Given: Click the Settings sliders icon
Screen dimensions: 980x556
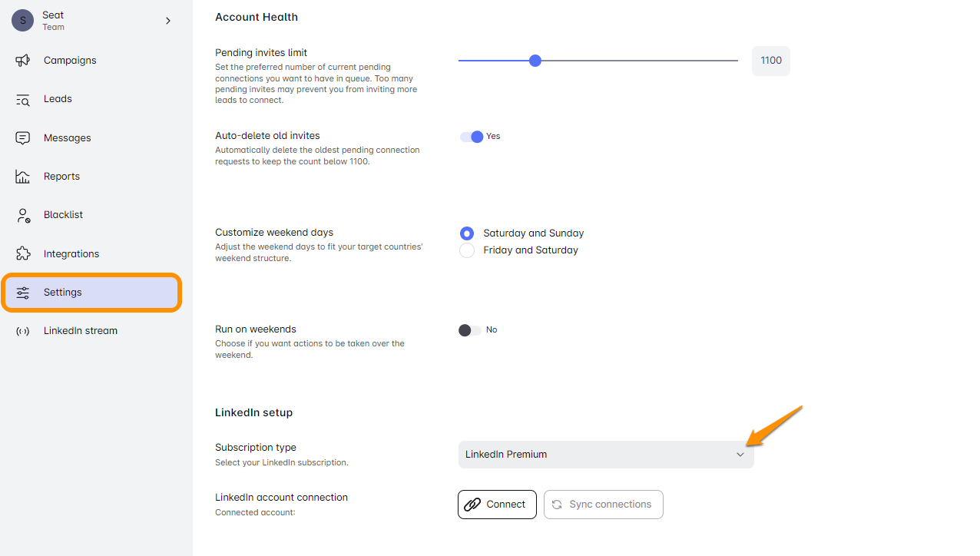Looking at the screenshot, I should click(x=23, y=293).
